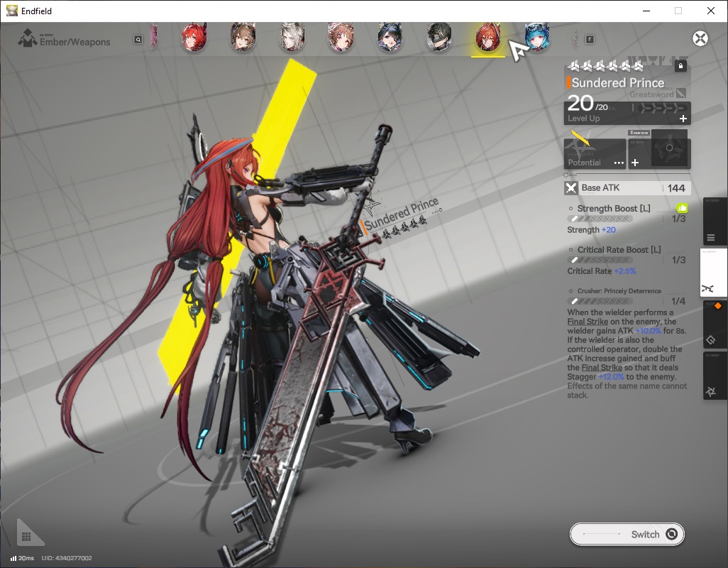The image size is (728, 568).
Task: Click the Switch weapon button
Action: point(627,534)
